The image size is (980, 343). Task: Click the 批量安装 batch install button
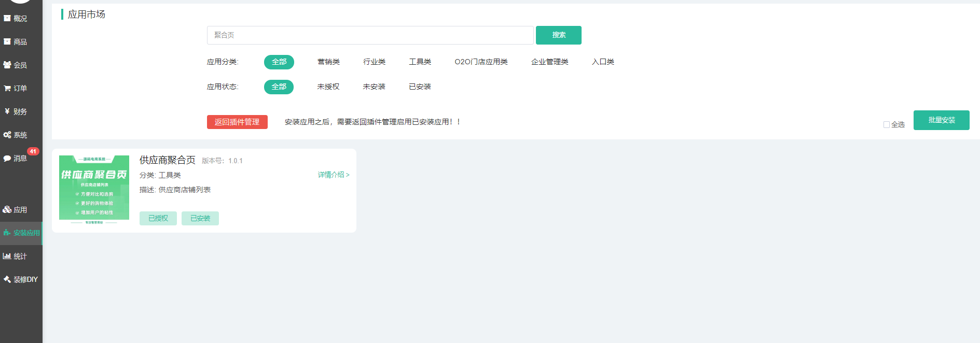click(941, 120)
